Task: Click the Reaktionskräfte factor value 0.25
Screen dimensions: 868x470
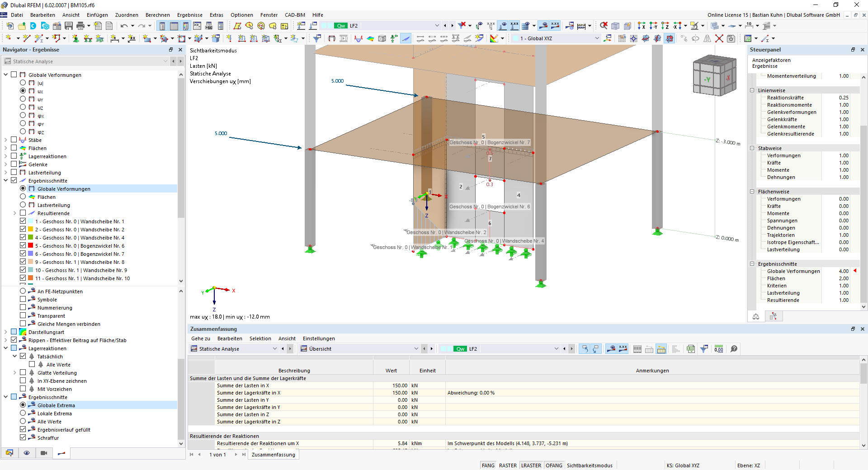Action: [x=844, y=98]
